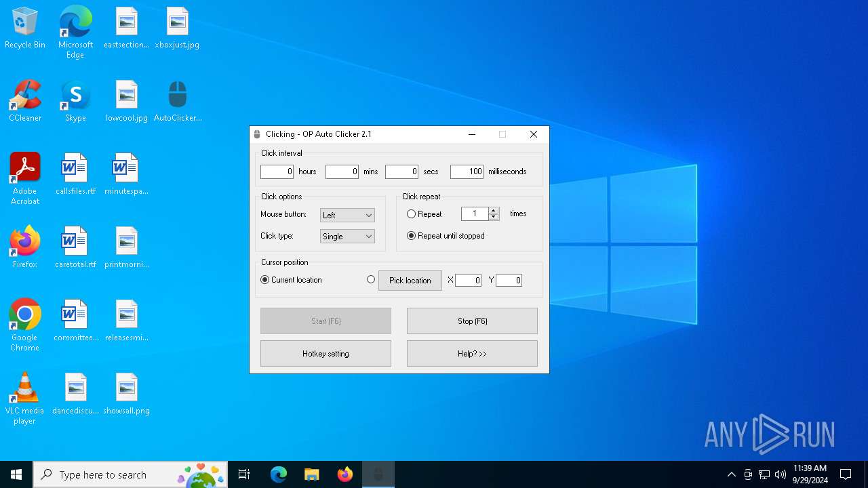Image resolution: width=868 pixels, height=488 pixels.
Task: Close the OP Auto Clicker window
Action: [x=534, y=134]
